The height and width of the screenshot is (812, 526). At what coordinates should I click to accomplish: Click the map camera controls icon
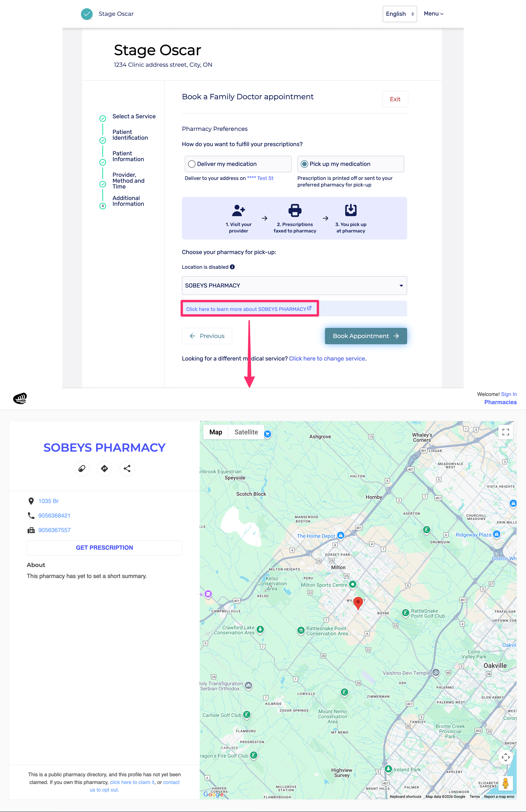coord(506,757)
